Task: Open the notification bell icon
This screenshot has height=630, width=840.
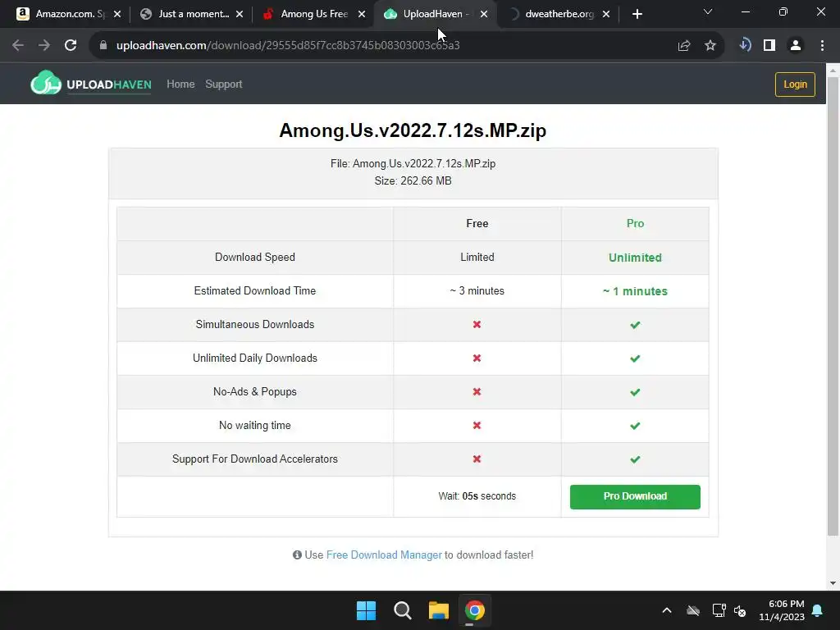Action: click(x=818, y=610)
